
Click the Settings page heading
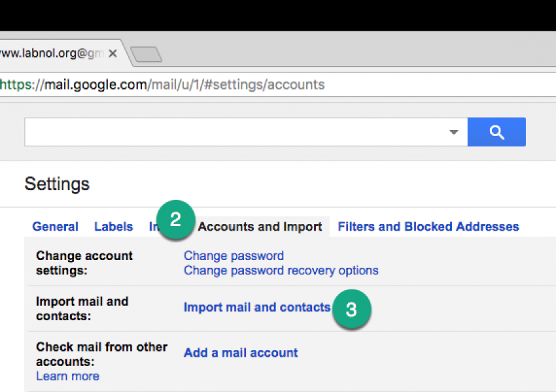point(57,184)
